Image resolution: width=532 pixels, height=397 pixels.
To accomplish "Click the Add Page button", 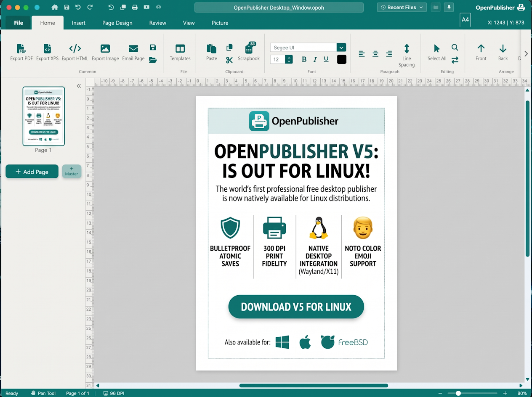I will [32, 172].
